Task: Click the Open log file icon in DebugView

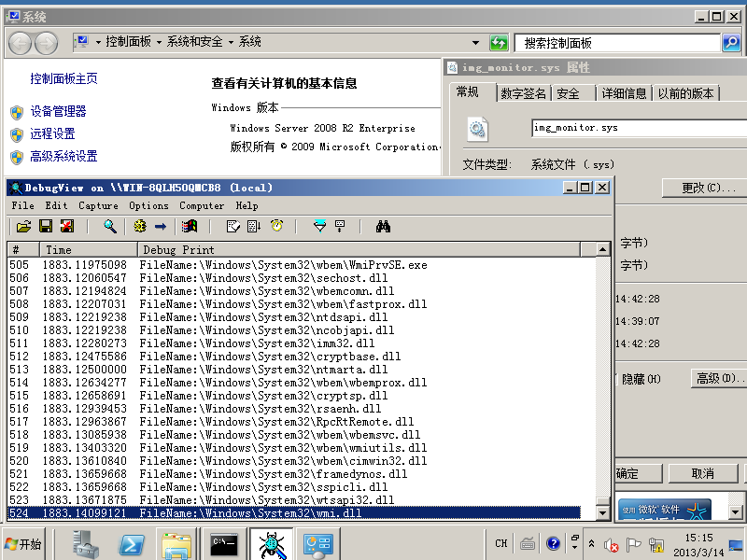Action: pyautogui.click(x=23, y=226)
